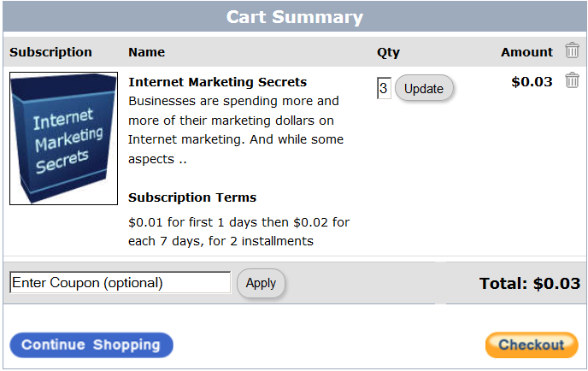Click the Cart Summary title bar
588x371 pixels.
tap(294, 17)
